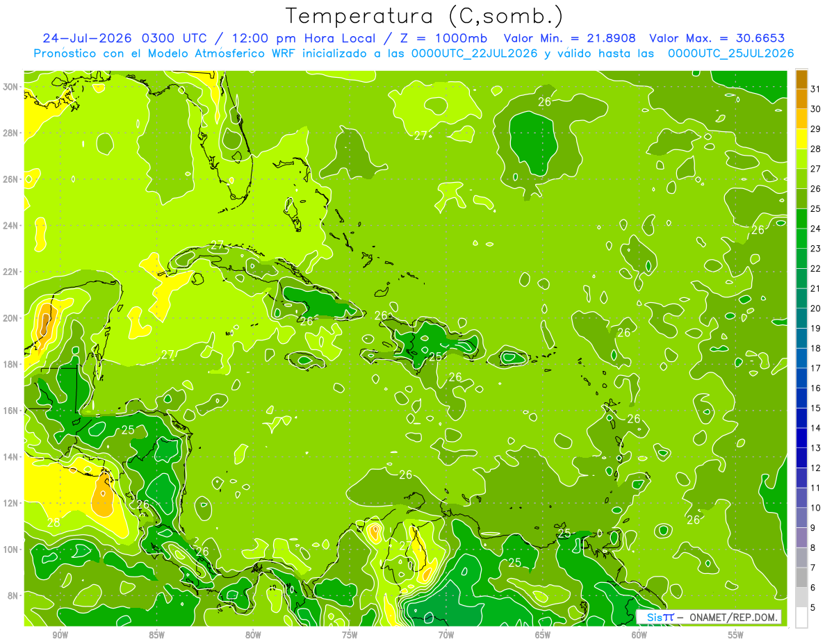Viewport: 834px width, 644px height.
Task: Click the 18N latitude axis label
Action: [11, 364]
